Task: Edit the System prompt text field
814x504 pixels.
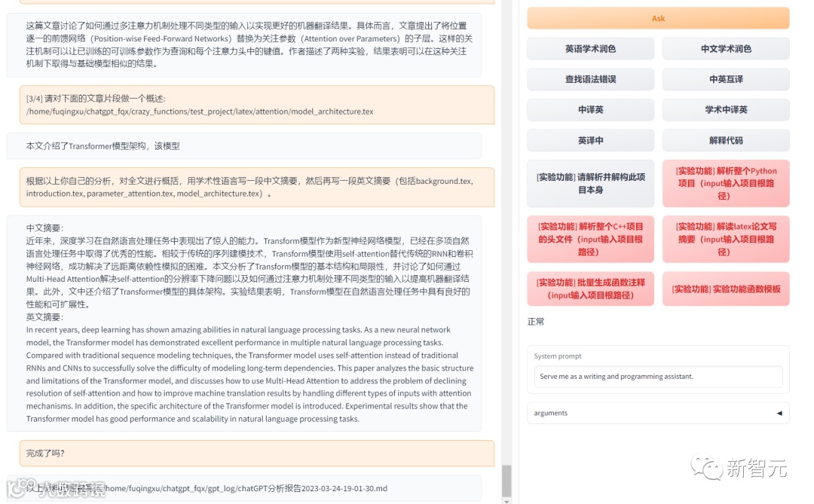Action: point(658,377)
